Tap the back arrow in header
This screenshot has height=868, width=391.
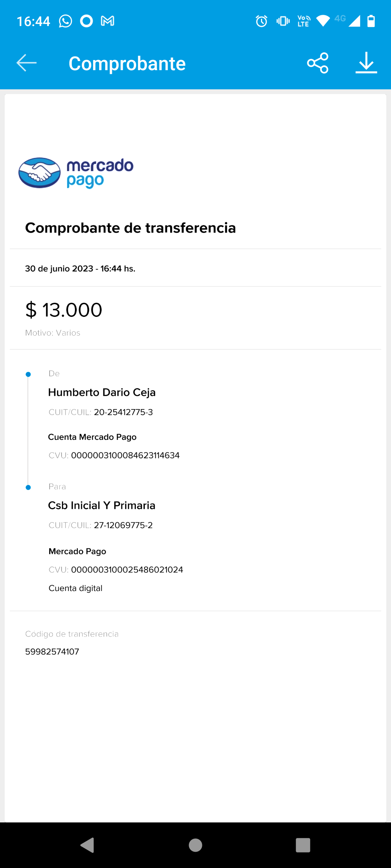point(26,63)
